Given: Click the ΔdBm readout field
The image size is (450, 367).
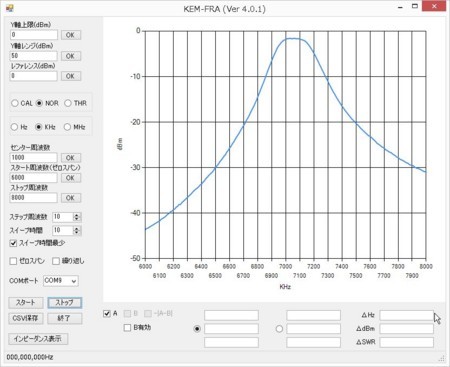Looking at the screenshot, I should tap(407, 329).
